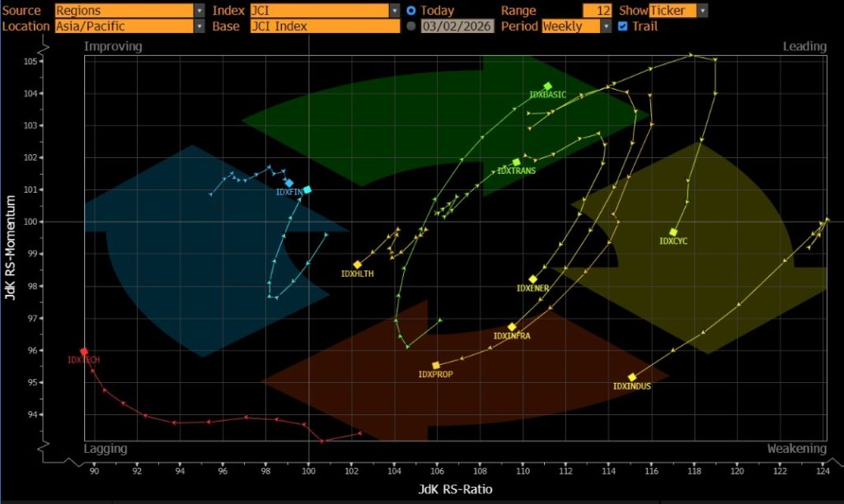Open the Period Weekly dropdown
This screenshot has height=504, width=844.
point(606,26)
